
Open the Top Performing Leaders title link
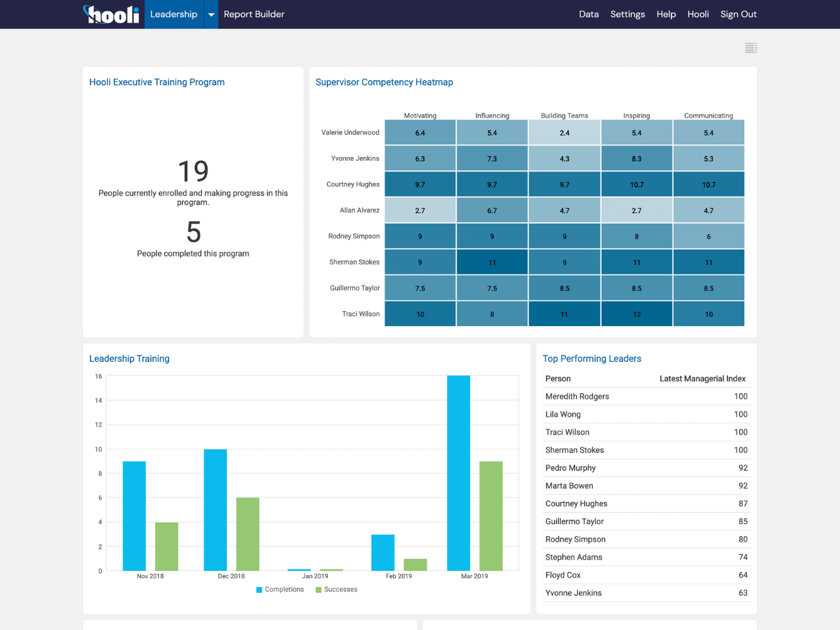pyautogui.click(x=592, y=358)
